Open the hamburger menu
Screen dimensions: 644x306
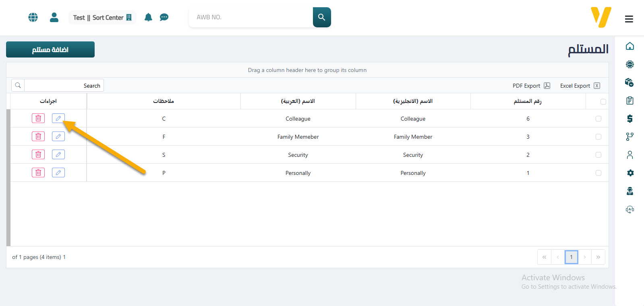click(x=629, y=19)
